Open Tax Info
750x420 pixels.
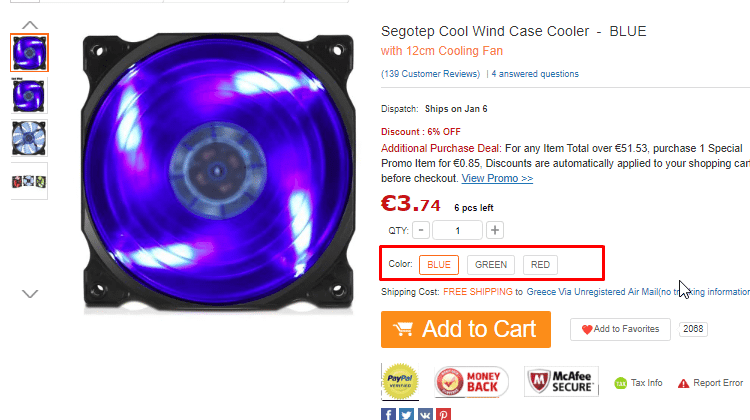click(x=639, y=383)
